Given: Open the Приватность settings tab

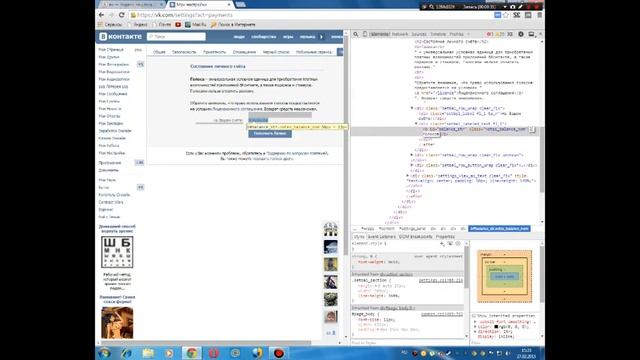Looking at the screenshot, I should point(214,52).
